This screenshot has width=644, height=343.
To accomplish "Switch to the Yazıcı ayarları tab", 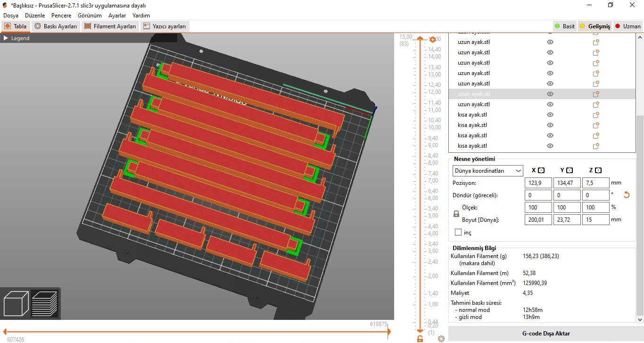I will [x=165, y=26].
